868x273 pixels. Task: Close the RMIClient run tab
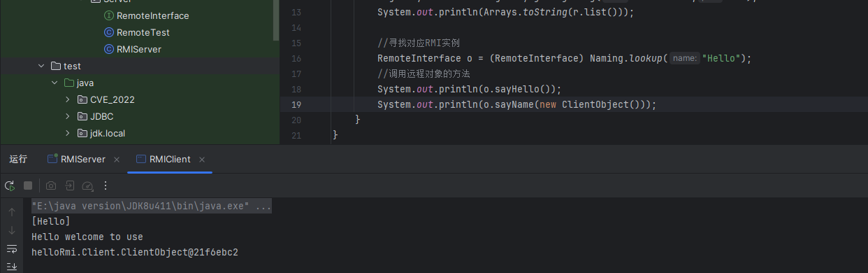click(203, 160)
